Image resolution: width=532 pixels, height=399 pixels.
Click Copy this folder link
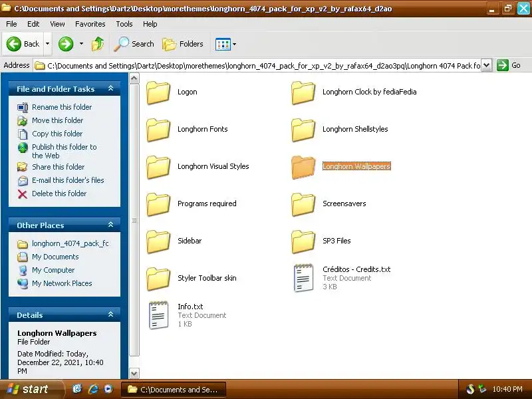[57, 134]
